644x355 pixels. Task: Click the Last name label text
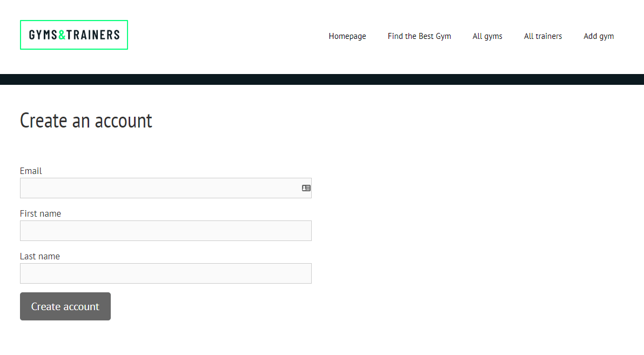coord(40,256)
